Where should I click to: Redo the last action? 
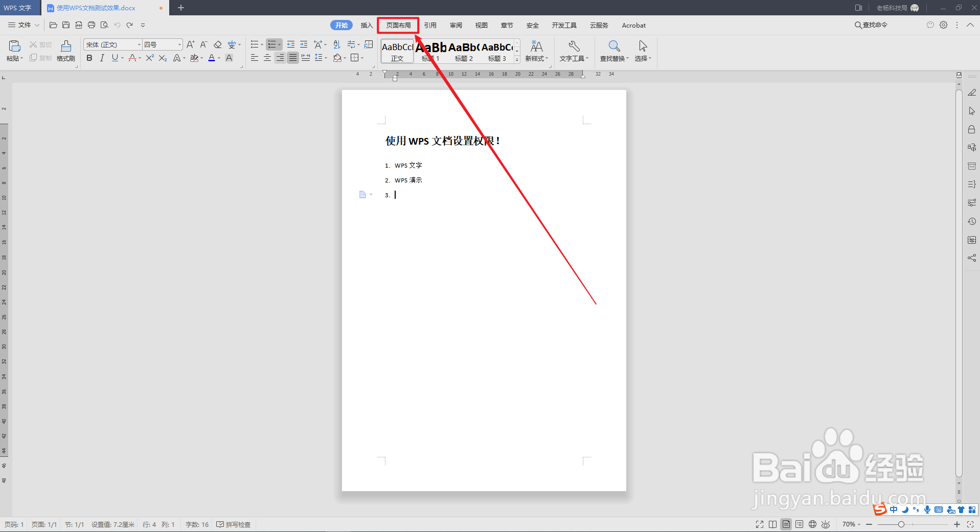(x=130, y=25)
